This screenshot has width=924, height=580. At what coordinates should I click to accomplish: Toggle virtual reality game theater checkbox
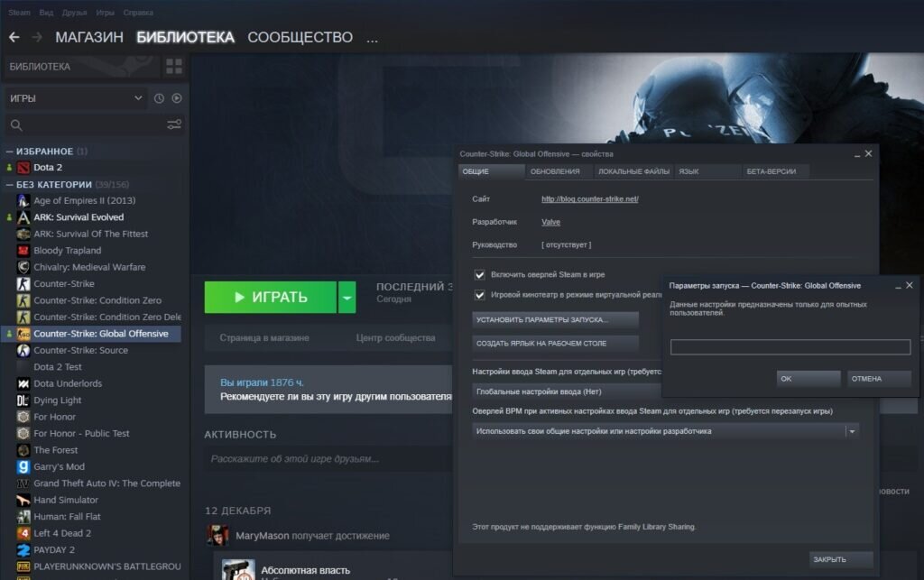click(480, 295)
